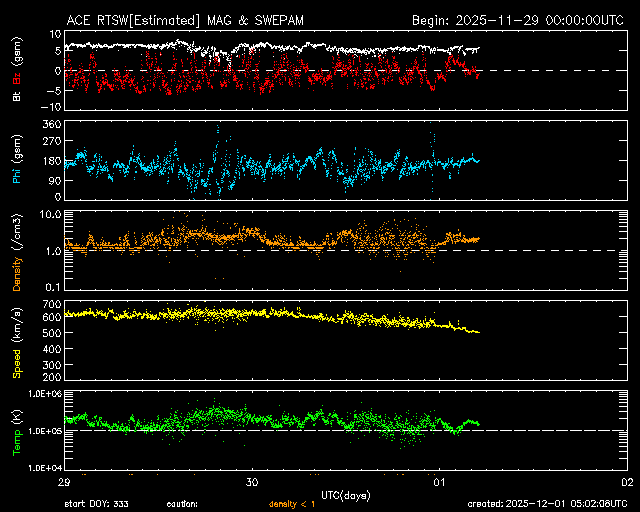Screen dimensions: 640x512
Task: Click the 01 day tick on time axis
Action: tap(439, 481)
